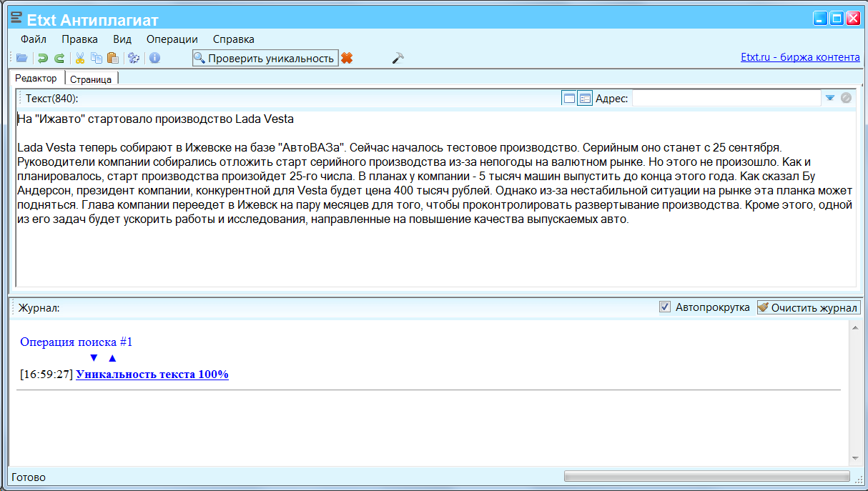Open the Правка menu
868x491 pixels.
coord(79,39)
